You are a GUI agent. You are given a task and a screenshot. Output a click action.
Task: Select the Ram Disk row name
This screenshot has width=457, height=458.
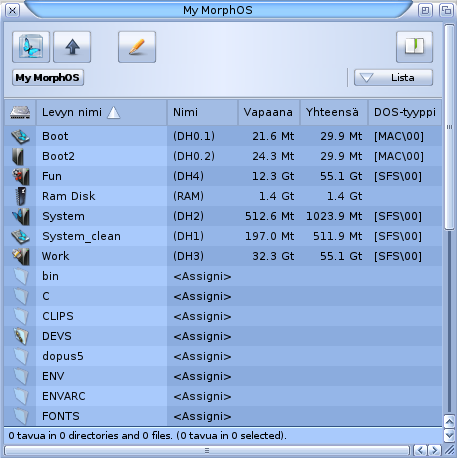[68, 196]
